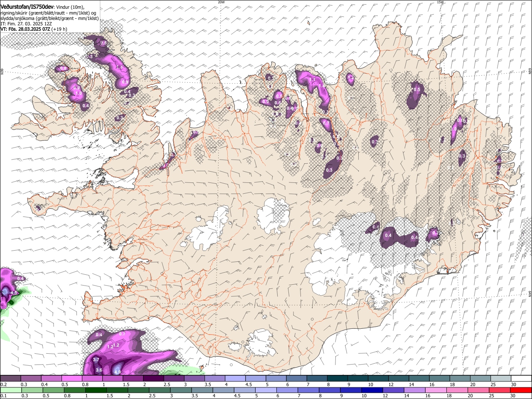Click the '0.1' label under the lower legend

coord(3,396)
